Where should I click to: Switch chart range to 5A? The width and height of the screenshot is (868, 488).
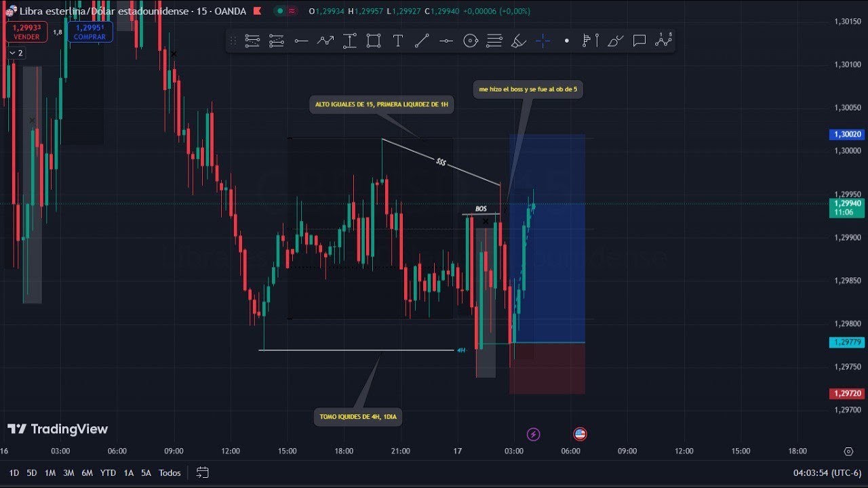pos(146,472)
